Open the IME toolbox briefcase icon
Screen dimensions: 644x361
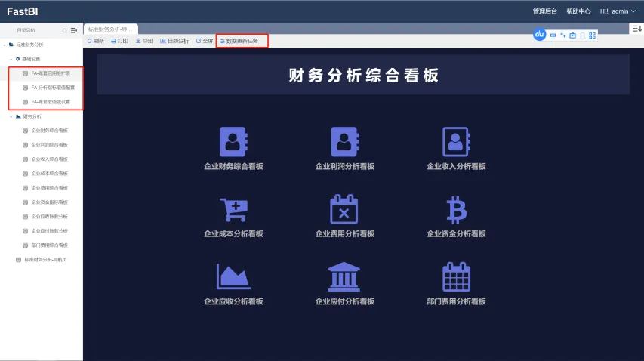[572, 35]
